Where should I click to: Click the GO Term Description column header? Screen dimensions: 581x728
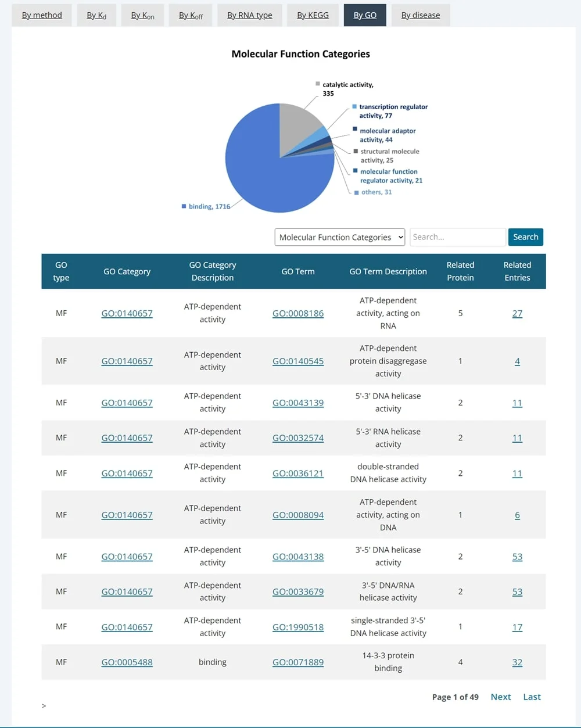click(x=388, y=271)
